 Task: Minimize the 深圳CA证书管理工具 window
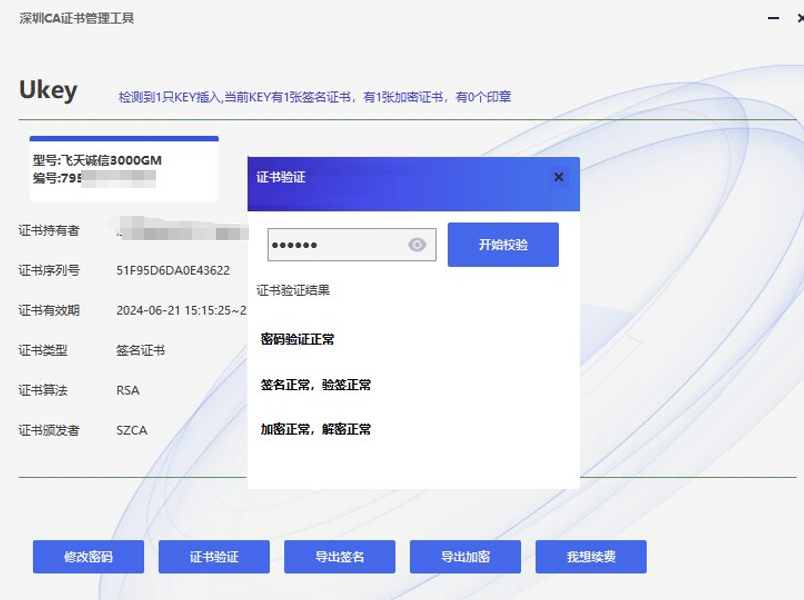click(x=772, y=18)
